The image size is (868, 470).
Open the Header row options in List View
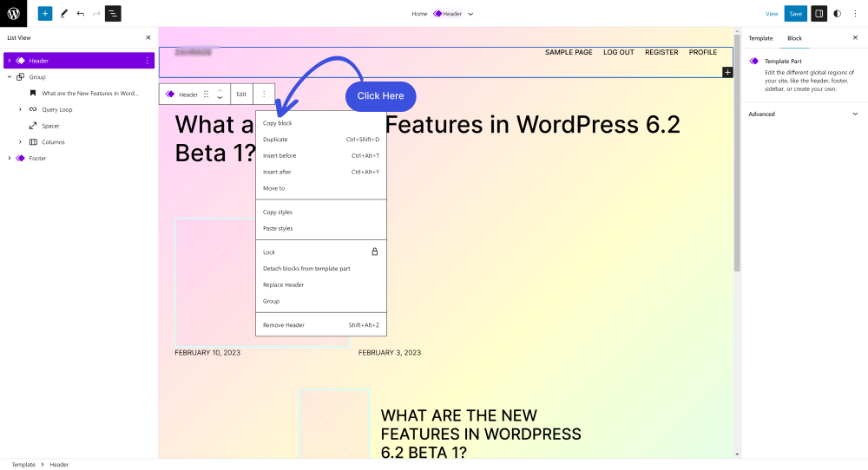click(x=148, y=61)
